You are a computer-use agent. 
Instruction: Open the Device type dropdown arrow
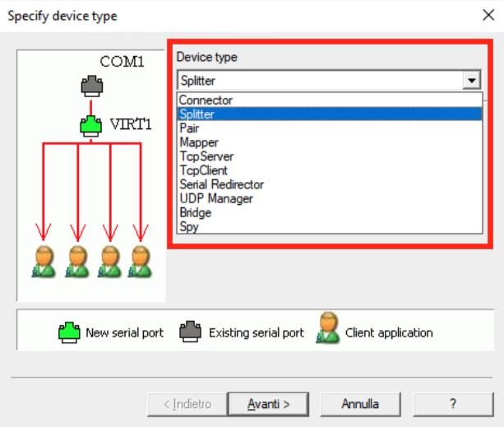[x=471, y=81]
